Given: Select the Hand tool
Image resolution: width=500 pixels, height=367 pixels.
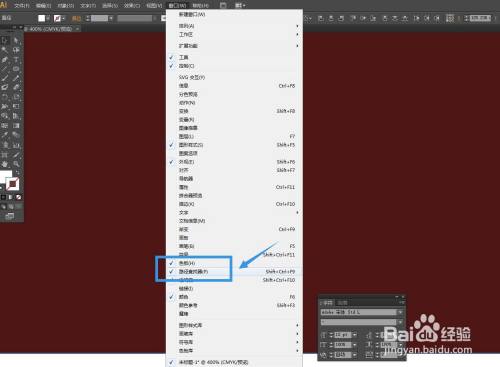Looking at the screenshot, I should tap(5, 164).
